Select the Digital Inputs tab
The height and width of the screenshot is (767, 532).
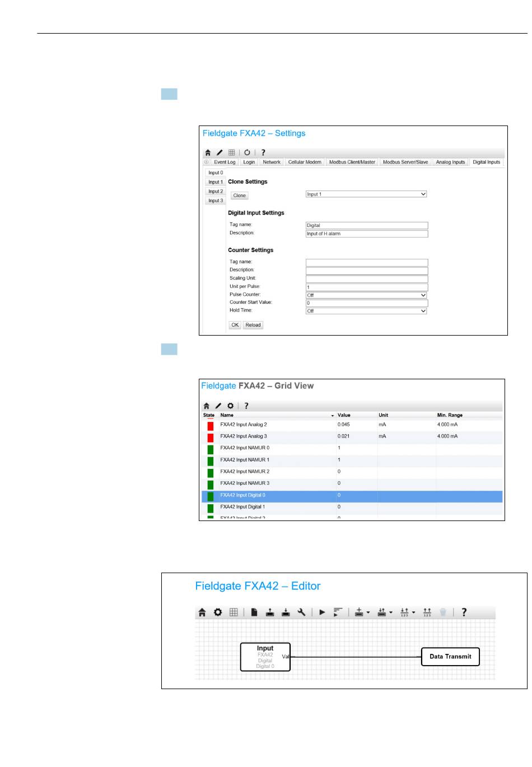486,162
